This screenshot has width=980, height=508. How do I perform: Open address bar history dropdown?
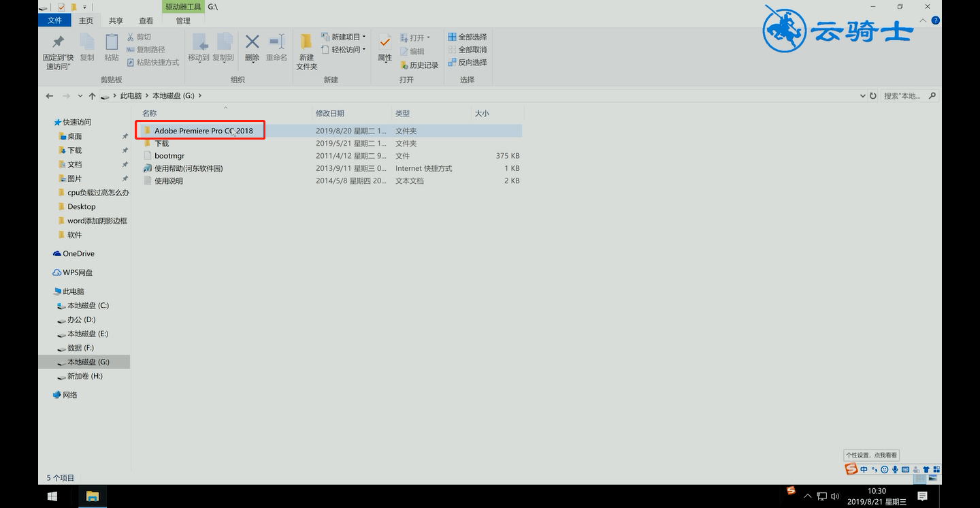click(863, 96)
